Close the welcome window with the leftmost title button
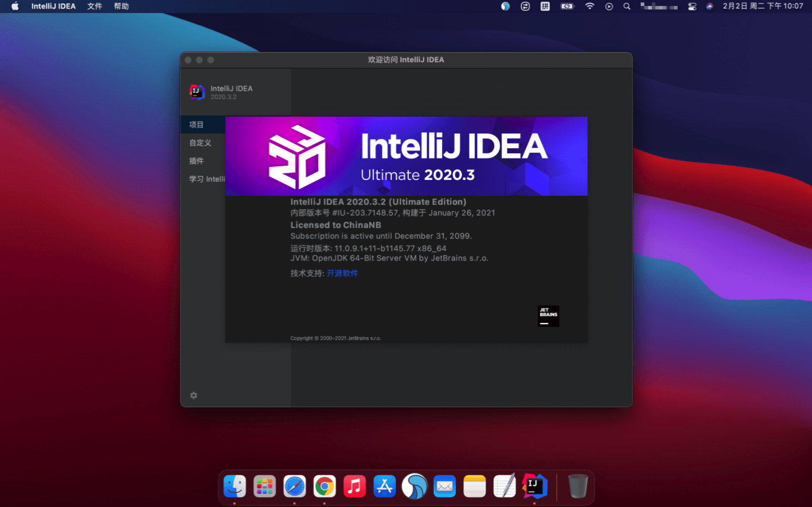Viewport: 812px width, 507px height. point(188,60)
